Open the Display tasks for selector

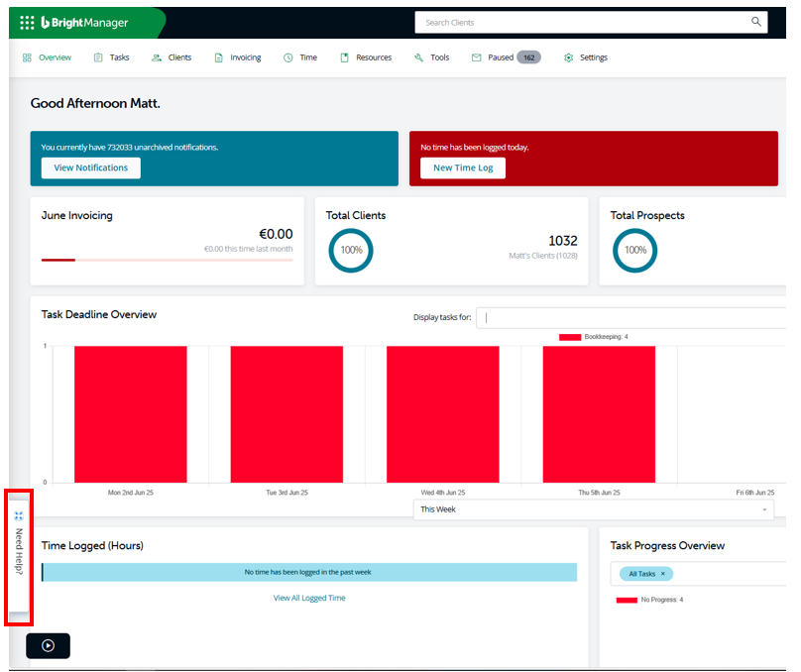[631, 317]
